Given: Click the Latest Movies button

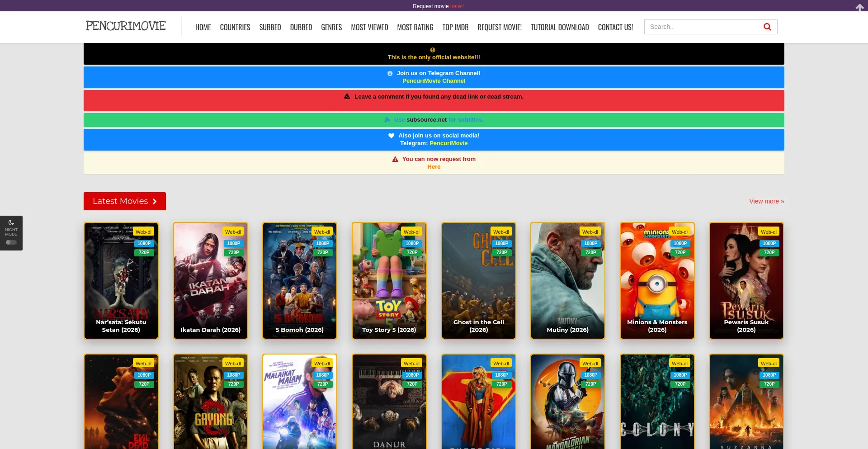Looking at the screenshot, I should 125,201.
